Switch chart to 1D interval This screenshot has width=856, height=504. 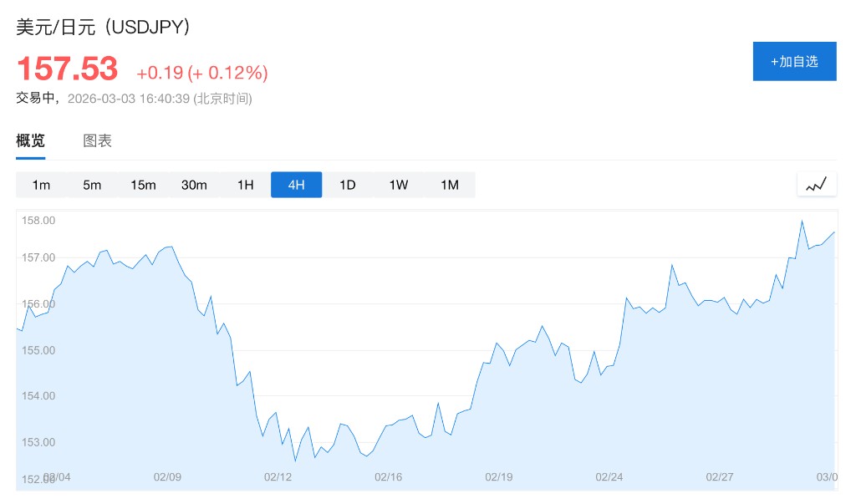click(347, 185)
